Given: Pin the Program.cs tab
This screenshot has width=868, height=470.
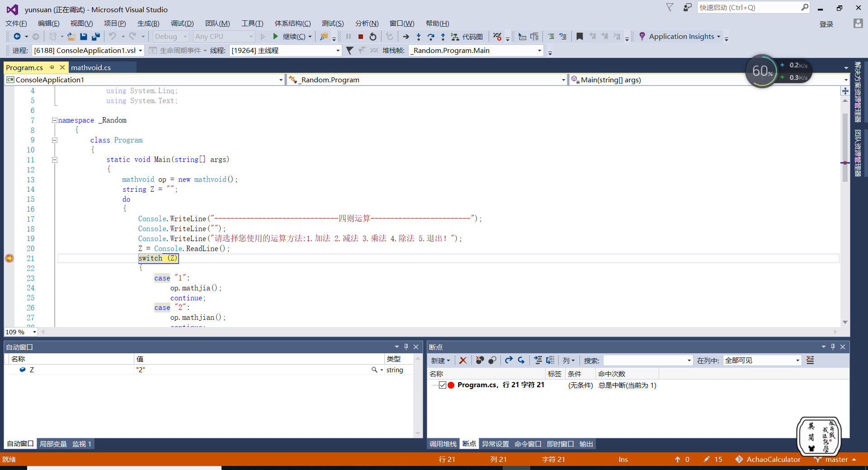Looking at the screenshot, I should click(52, 67).
